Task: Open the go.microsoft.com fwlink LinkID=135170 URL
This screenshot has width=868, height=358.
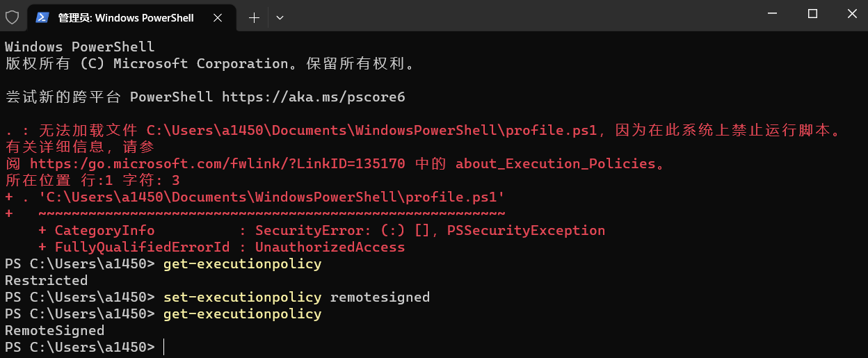Action: click(218, 163)
